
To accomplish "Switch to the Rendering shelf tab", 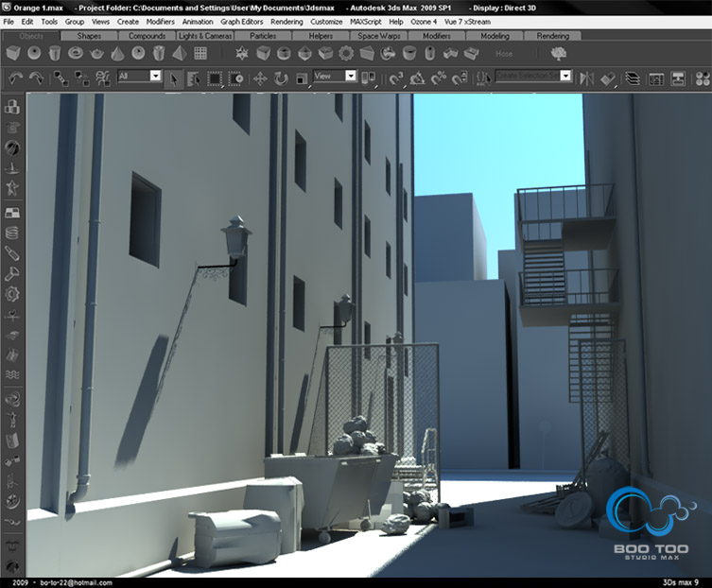I will [552, 36].
